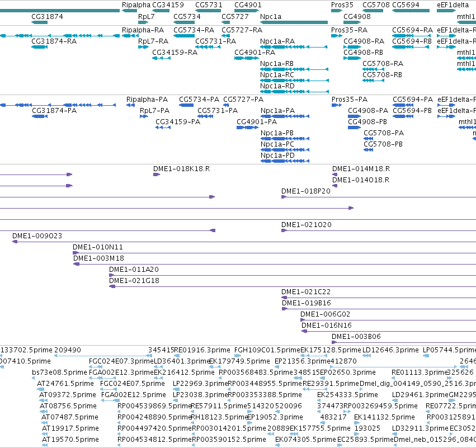Select the CG5731-RA transcript label
Screen dimensions: 476x448
point(215,41)
